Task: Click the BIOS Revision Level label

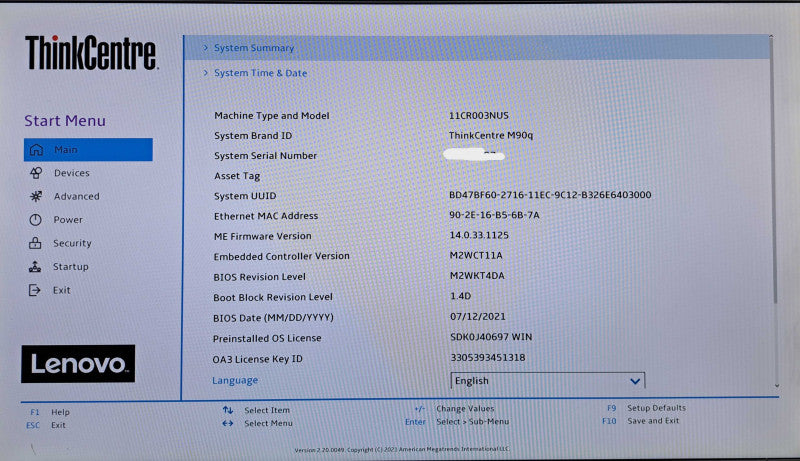Action: point(259,277)
